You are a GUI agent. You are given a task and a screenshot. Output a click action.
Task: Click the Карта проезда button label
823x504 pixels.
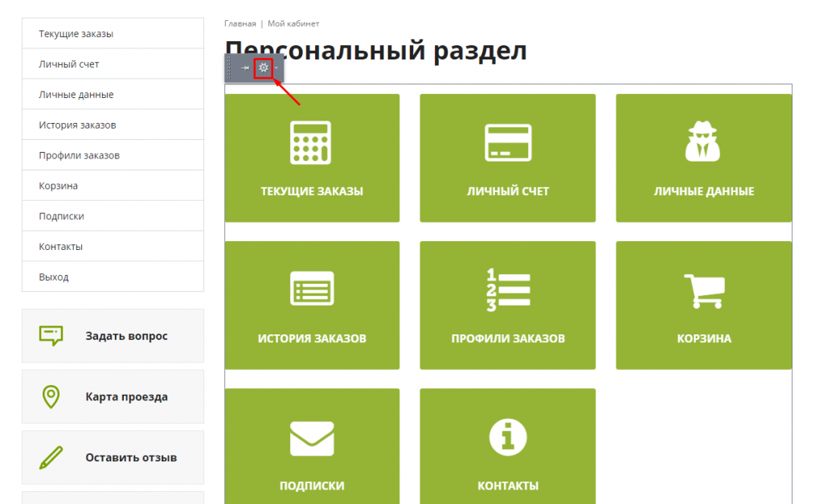(126, 397)
